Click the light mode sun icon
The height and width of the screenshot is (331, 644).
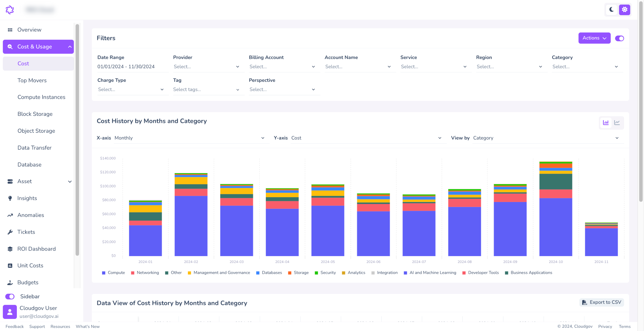624,10
